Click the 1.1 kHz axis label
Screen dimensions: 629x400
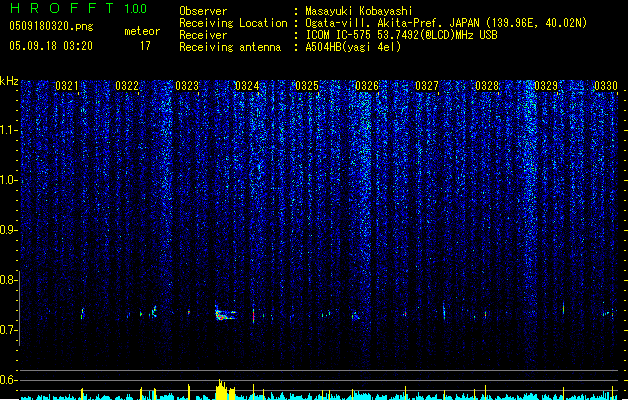(9, 130)
